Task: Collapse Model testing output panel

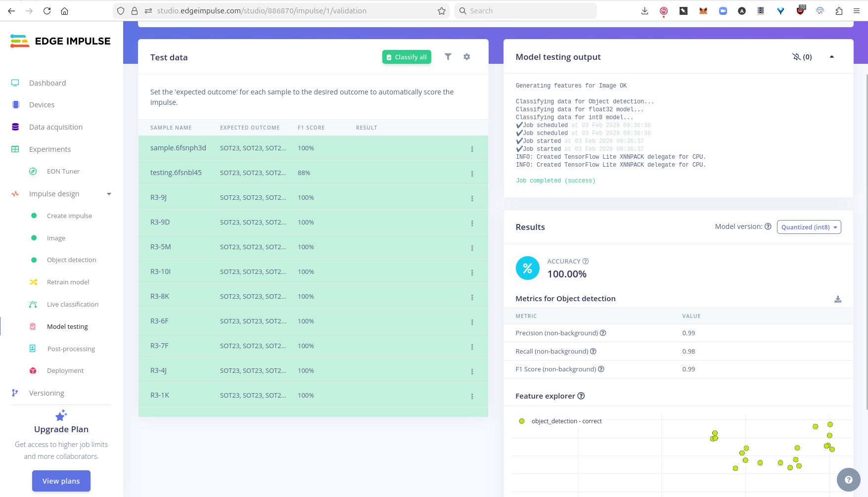Action: click(x=832, y=57)
